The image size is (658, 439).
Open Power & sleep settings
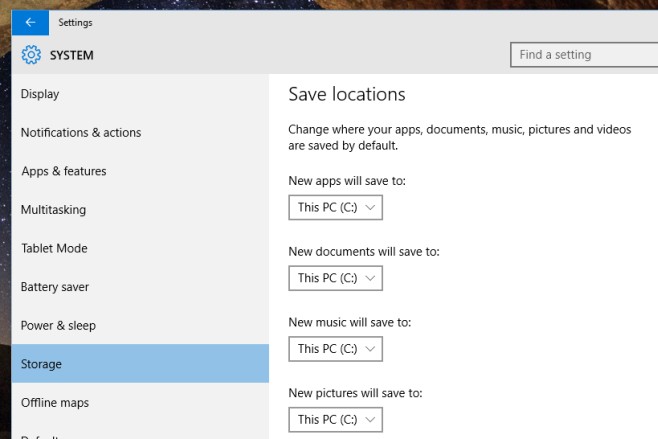pos(140,326)
